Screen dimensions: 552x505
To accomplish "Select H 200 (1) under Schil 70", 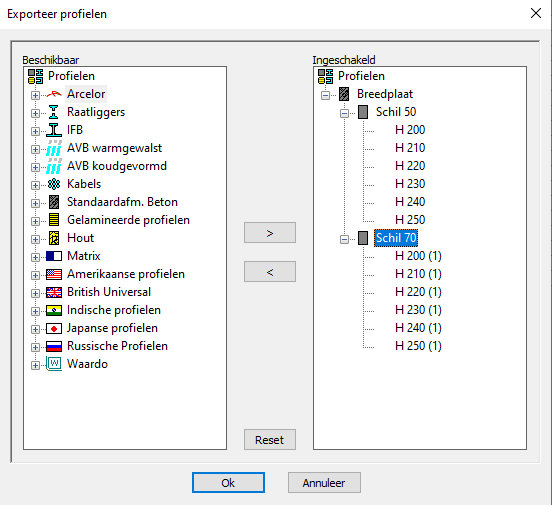I will 418,256.
